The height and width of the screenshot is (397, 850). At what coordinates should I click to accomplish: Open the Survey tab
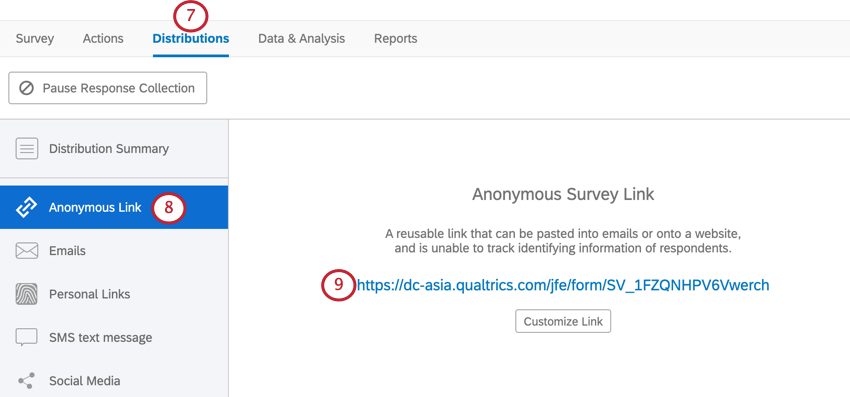[x=35, y=39]
